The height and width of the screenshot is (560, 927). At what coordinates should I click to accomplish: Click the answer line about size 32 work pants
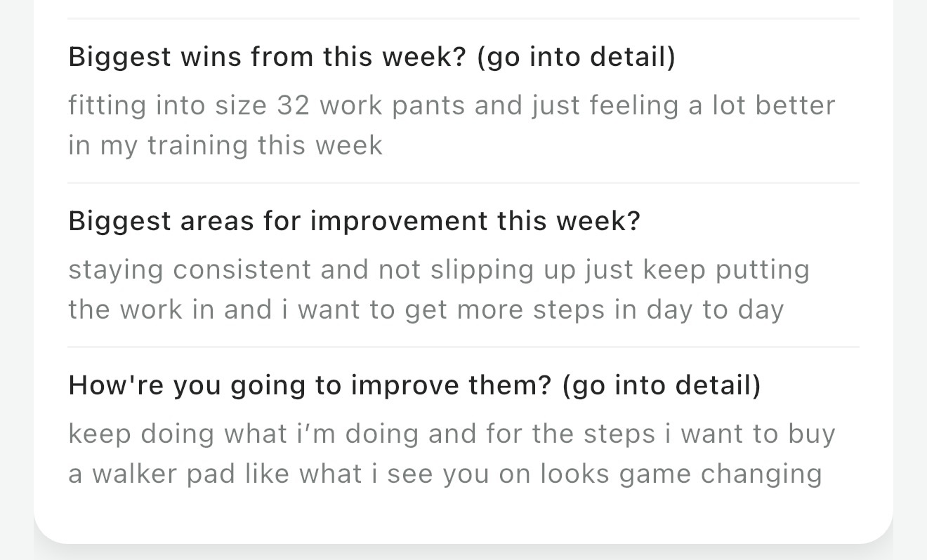pyautogui.click(x=452, y=105)
